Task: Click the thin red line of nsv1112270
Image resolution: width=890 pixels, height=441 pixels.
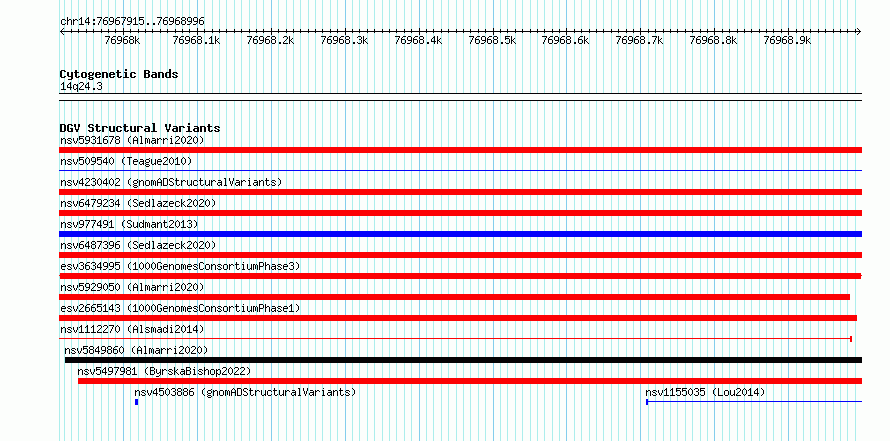Action: click(x=456, y=339)
